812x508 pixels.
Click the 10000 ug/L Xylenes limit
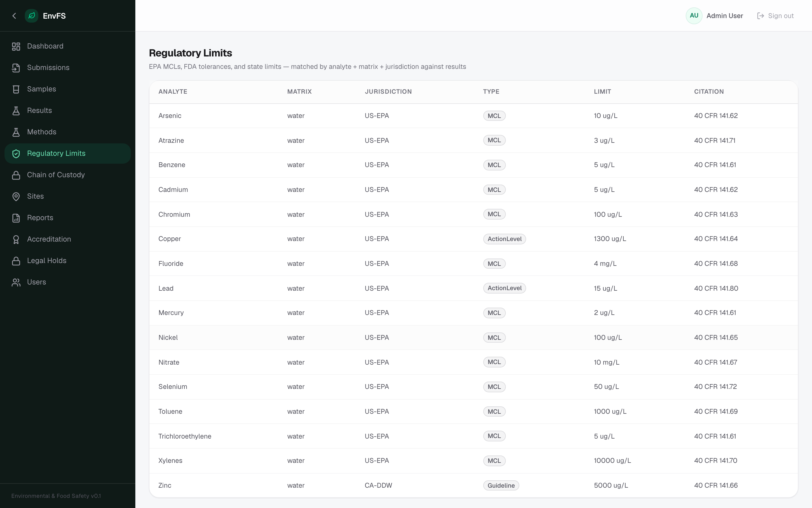pos(612,461)
